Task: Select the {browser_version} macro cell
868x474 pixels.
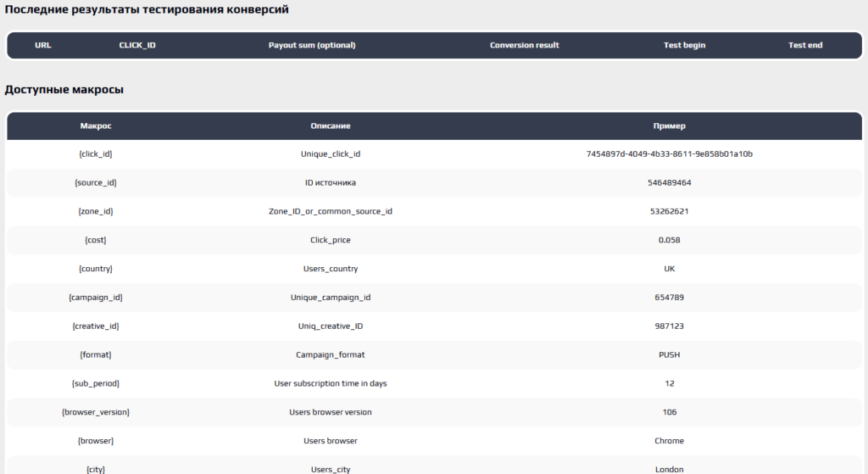Action: [96, 413]
